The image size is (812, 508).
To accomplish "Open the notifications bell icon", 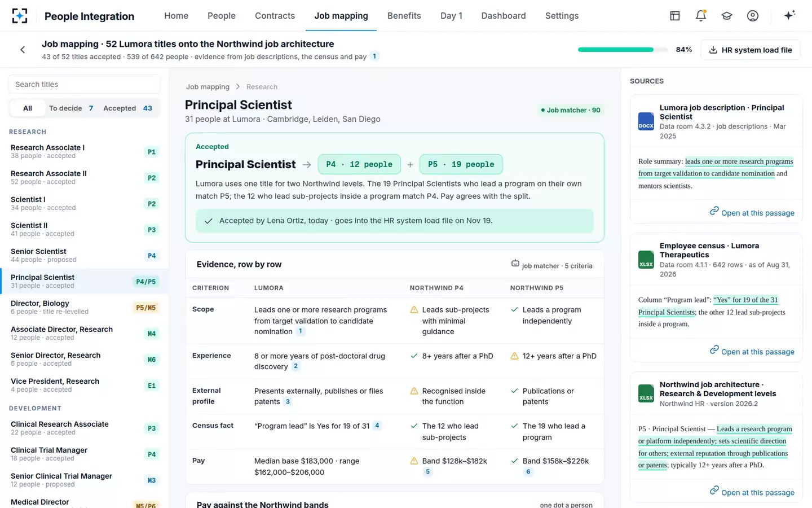I will click(701, 16).
